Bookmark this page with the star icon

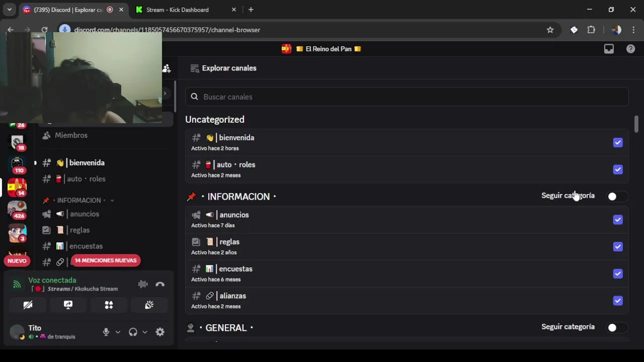[x=550, y=30]
